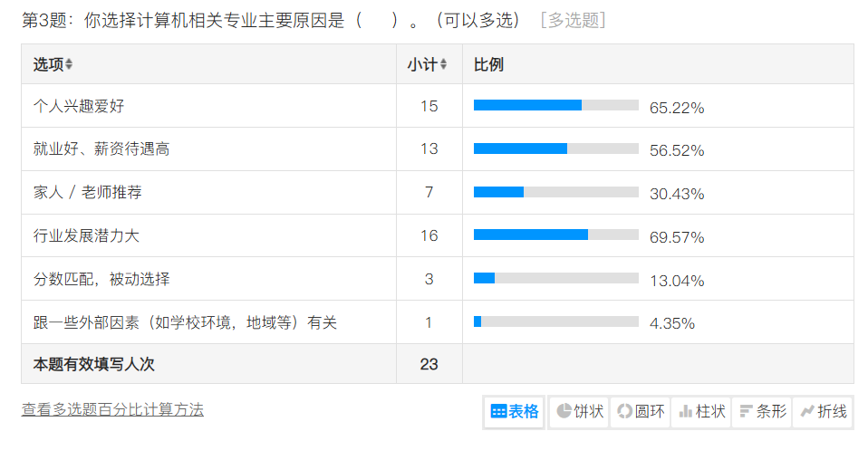Click the 分数匹配，被动选择 option text
This screenshot has height=460, width=868.
click(101, 279)
